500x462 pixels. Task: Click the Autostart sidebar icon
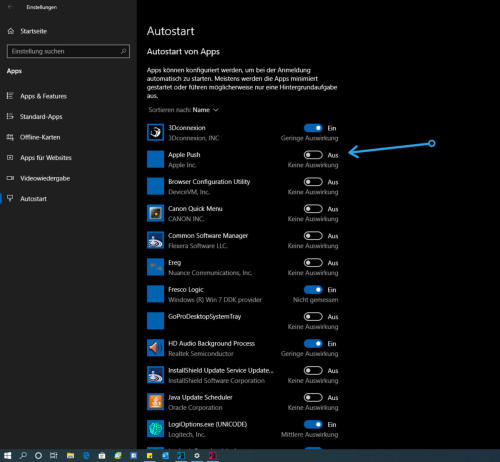tap(10, 198)
